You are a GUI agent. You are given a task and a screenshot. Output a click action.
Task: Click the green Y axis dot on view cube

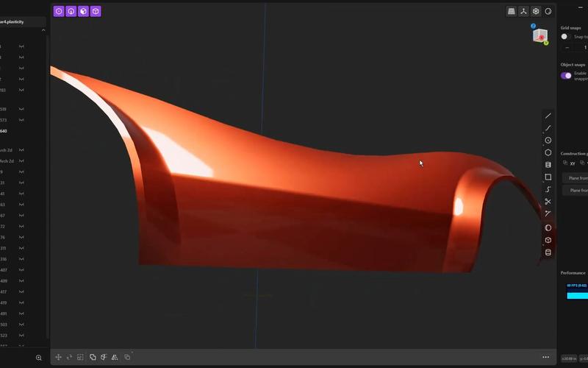point(546,43)
